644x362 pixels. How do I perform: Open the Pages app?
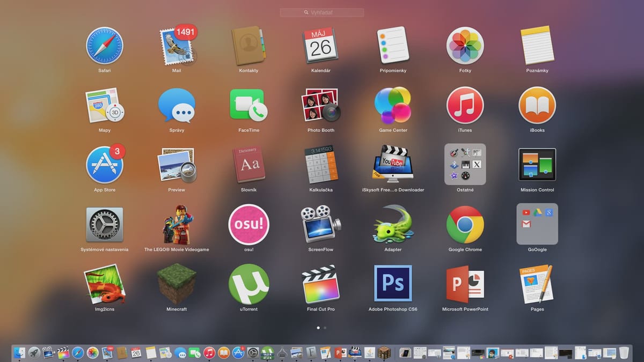click(x=537, y=284)
